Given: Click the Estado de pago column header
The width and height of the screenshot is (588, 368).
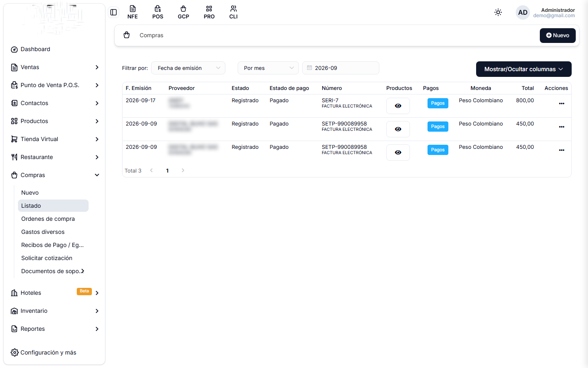Looking at the screenshot, I should [x=289, y=88].
